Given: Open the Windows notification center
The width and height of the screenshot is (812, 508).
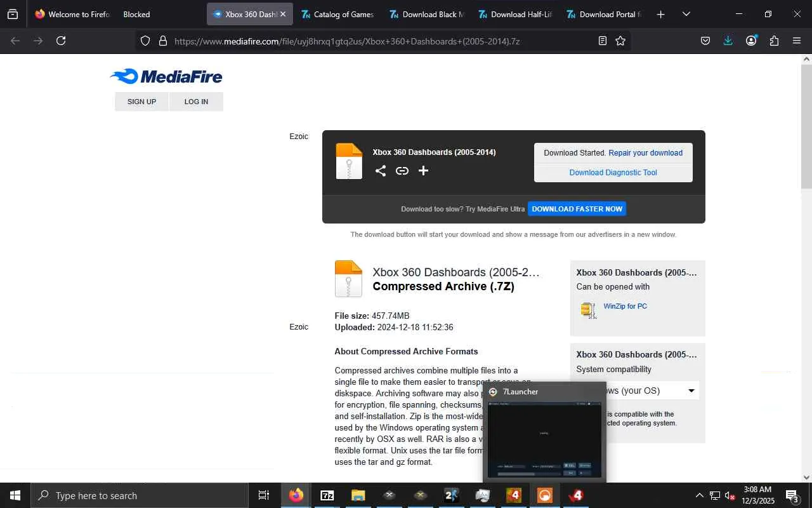Looking at the screenshot, I should tap(792, 495).
